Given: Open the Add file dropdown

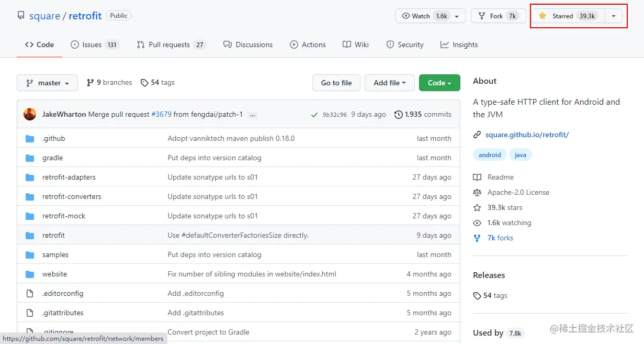Looking at the screenshot, I should [390, 83].
